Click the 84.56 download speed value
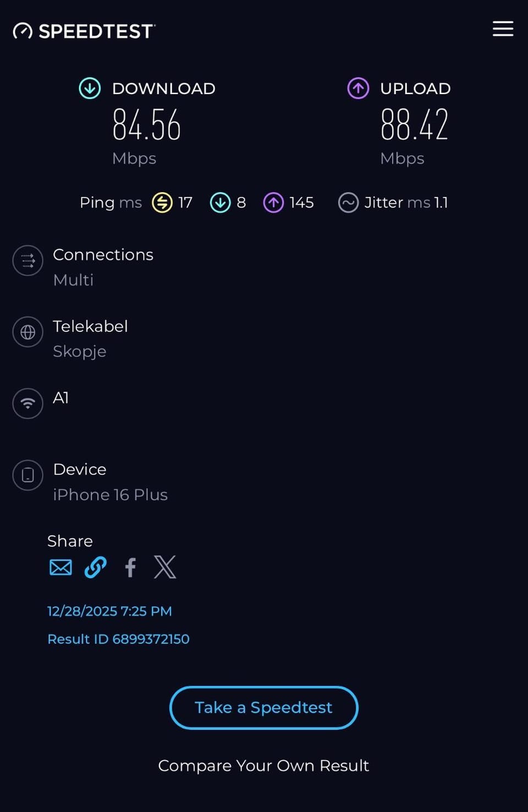This screenshot has width=528, height=812. [147, 124]
